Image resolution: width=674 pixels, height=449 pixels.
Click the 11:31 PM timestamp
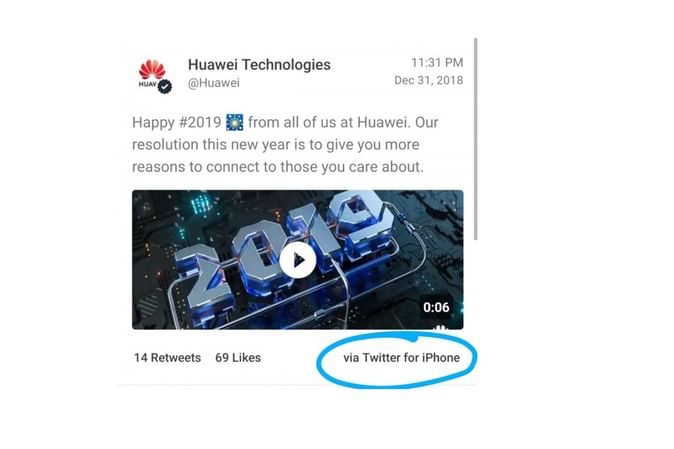437,63
